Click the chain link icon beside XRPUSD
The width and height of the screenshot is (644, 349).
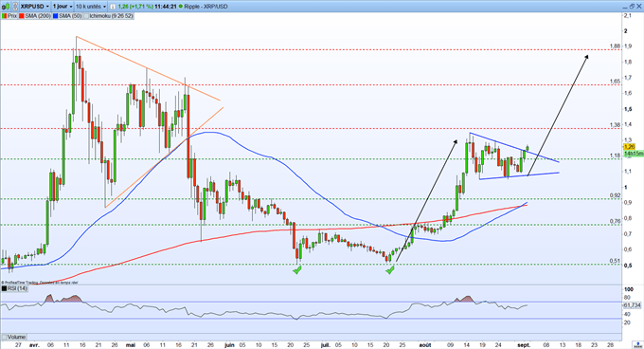pyautogui.click(x=15, y=7)
